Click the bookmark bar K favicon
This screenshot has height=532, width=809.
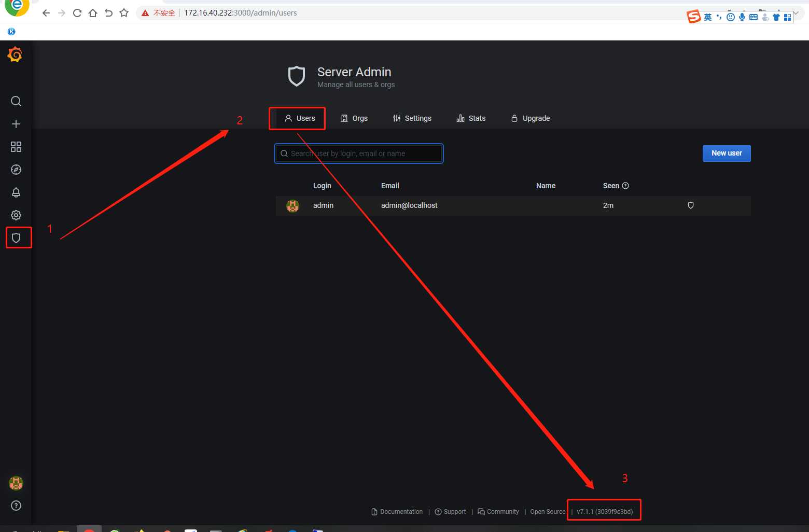pos(11,32)
